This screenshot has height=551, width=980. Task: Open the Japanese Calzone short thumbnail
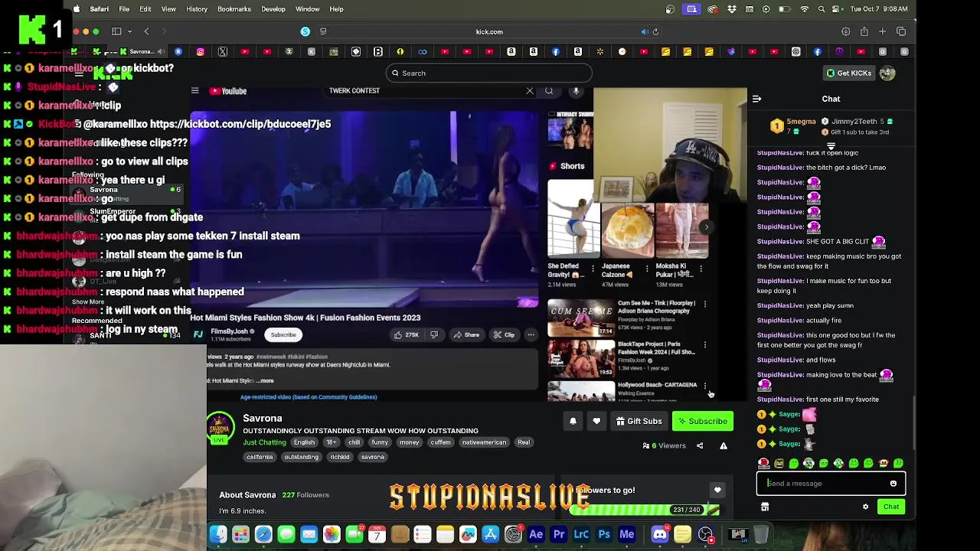coord(628,230)
